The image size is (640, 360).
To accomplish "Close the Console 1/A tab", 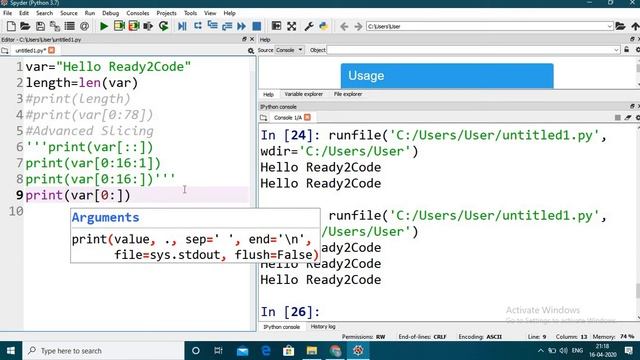I will [x=307, y=117].
